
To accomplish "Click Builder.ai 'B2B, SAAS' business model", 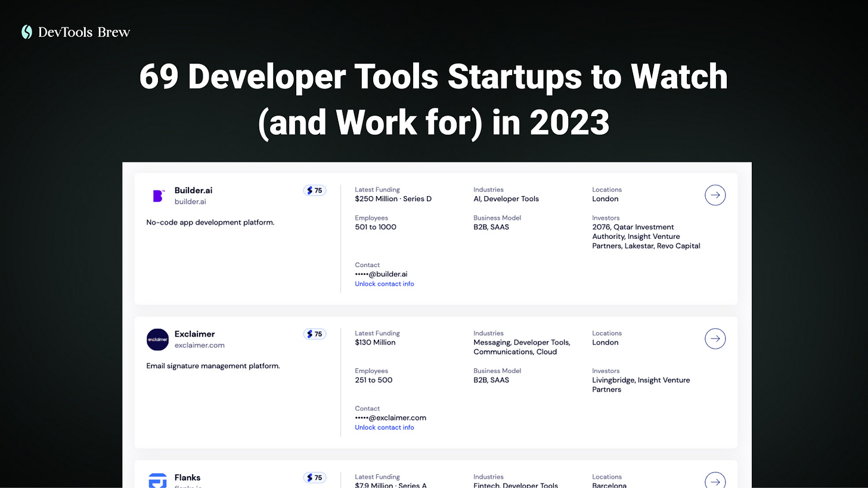I will click(x=491, y=227).
